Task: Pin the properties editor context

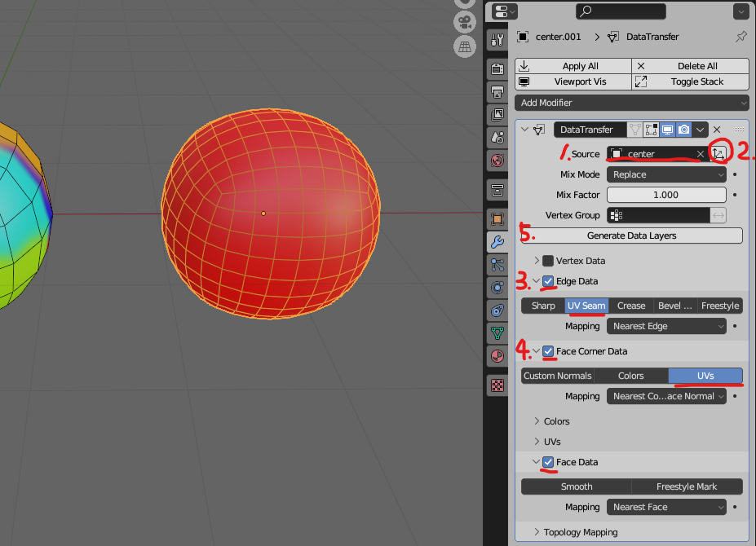Action: (x=741, y=37)
